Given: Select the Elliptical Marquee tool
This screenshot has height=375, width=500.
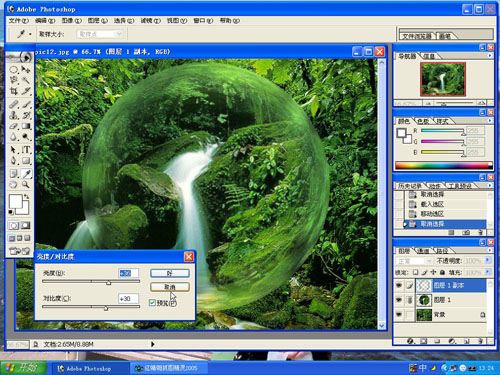Looking at the screenshot, I should [x=14, y=69].
